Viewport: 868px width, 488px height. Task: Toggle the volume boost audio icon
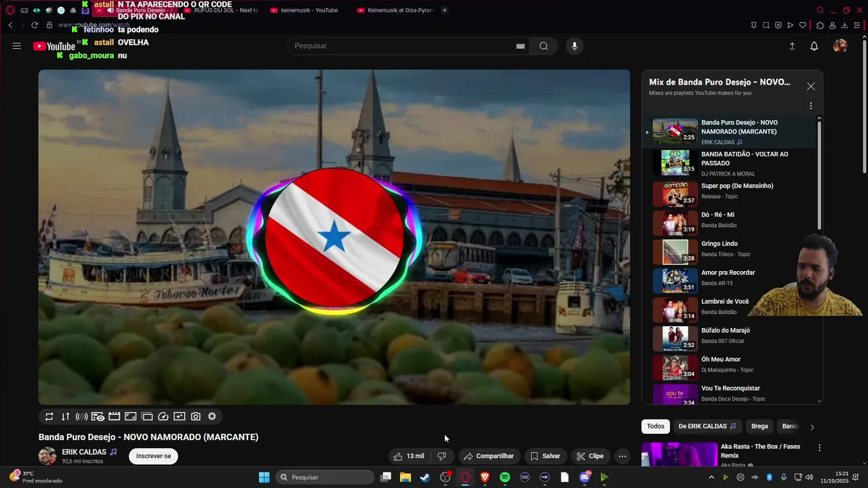pyautogui.click(x=81, y=417)
